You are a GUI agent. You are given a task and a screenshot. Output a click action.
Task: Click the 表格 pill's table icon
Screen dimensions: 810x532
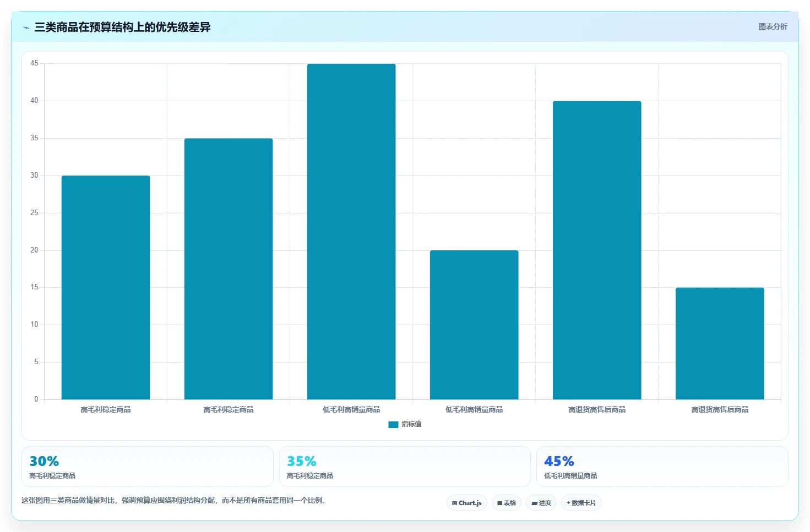[499, 503]
